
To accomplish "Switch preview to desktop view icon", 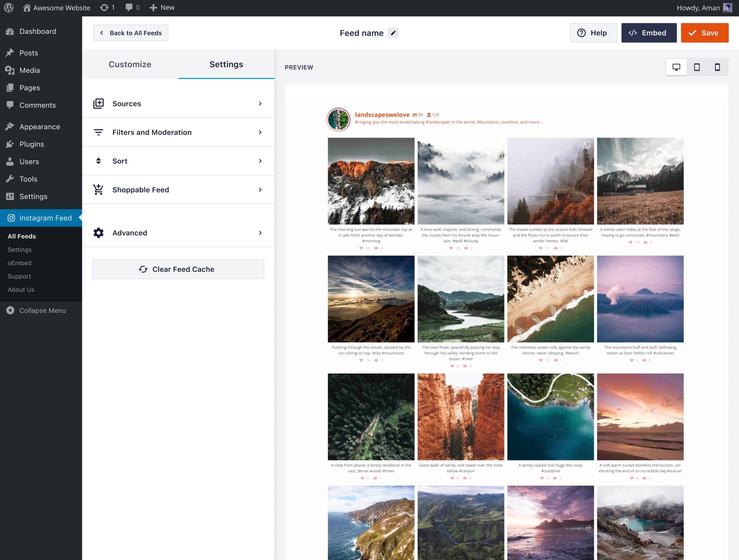I will pyautogui.click(x=676, y=67).
